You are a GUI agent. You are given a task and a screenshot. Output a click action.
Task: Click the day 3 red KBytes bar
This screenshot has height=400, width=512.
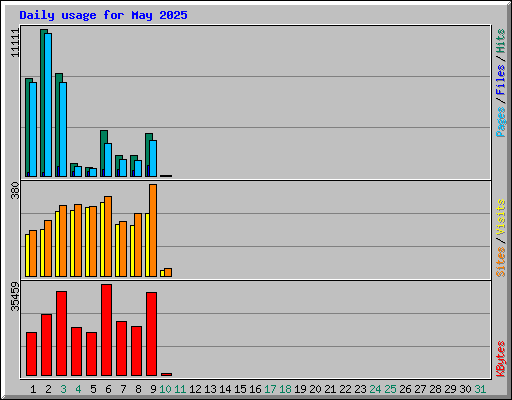[61, 334]
